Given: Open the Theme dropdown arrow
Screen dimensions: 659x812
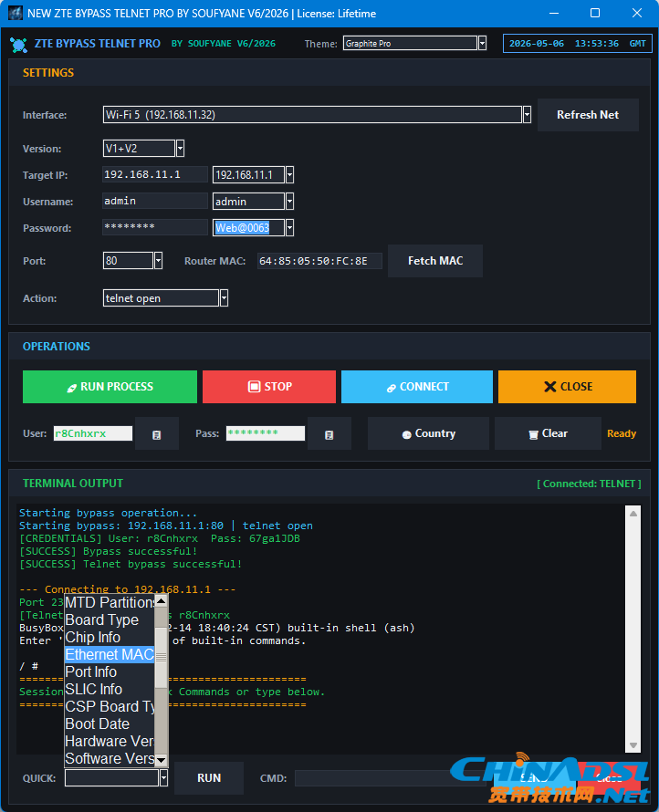Looking at the screenshot, I should pyautogui.click(x=482, y=44).
